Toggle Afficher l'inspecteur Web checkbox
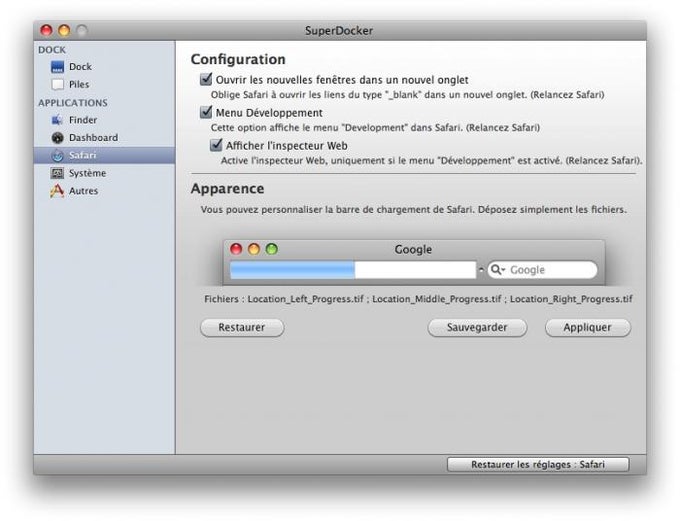Screen dimensions: 680x521 click(x=216, y=145)
